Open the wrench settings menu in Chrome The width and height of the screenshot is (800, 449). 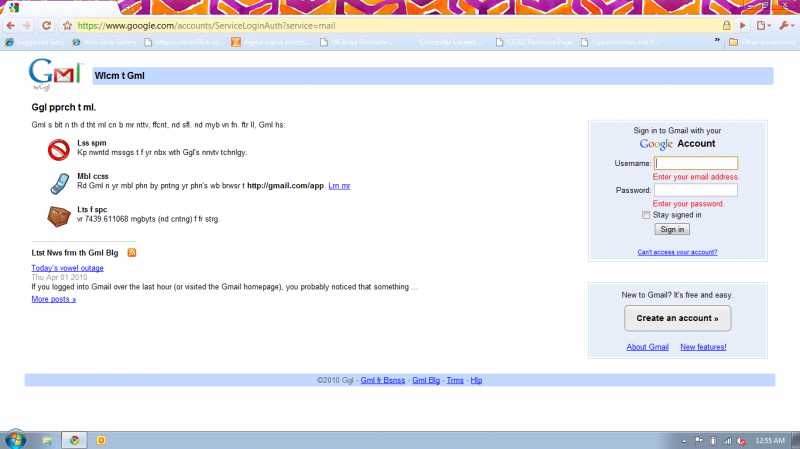click(786, 26)
